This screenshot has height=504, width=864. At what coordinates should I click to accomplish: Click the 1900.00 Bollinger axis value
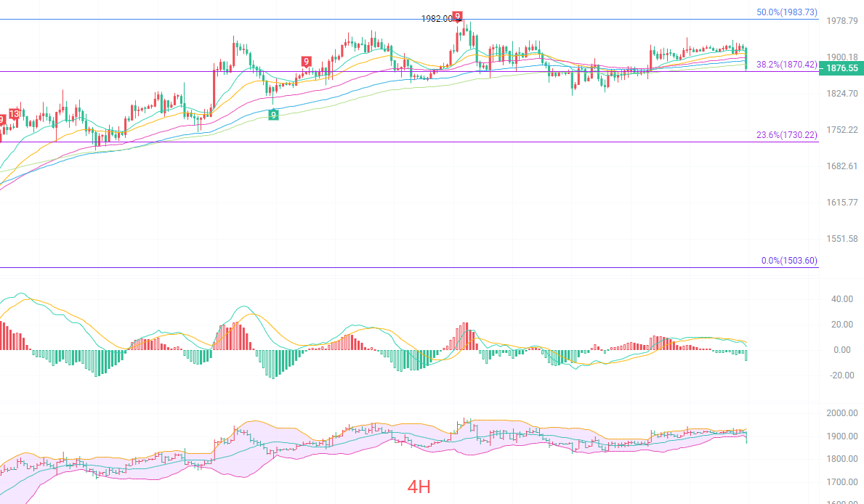pos(842,436)
